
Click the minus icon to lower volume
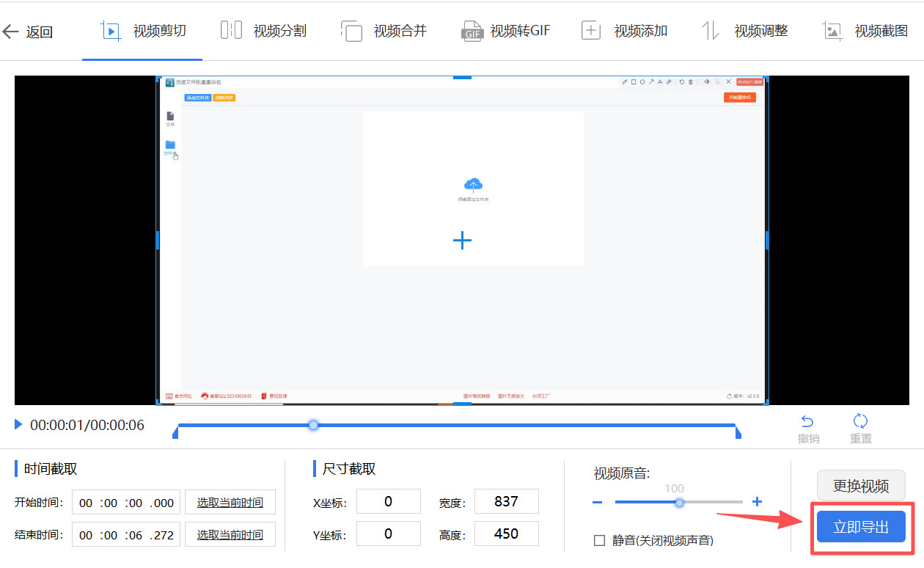coord(596,502)
